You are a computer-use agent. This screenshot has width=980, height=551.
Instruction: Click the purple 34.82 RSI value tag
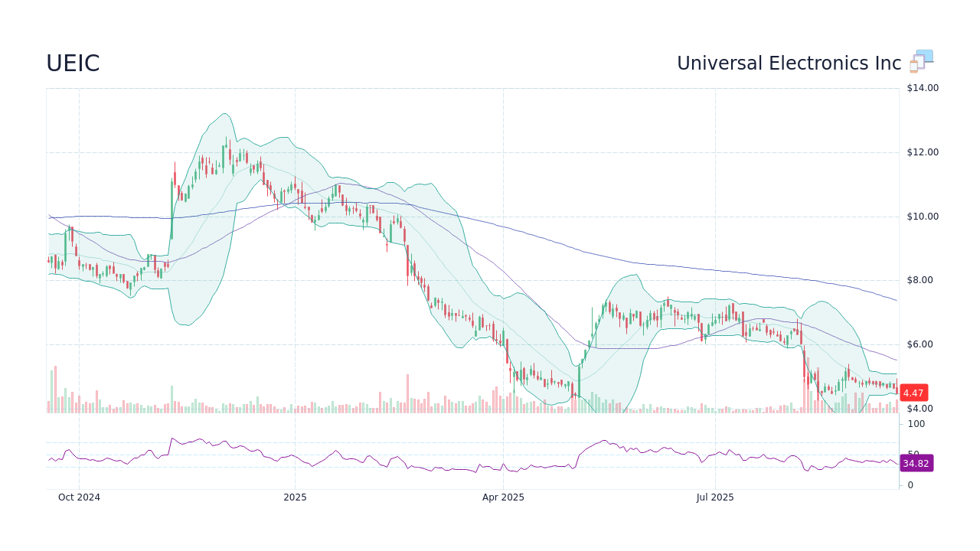click(x=916, y=463)
